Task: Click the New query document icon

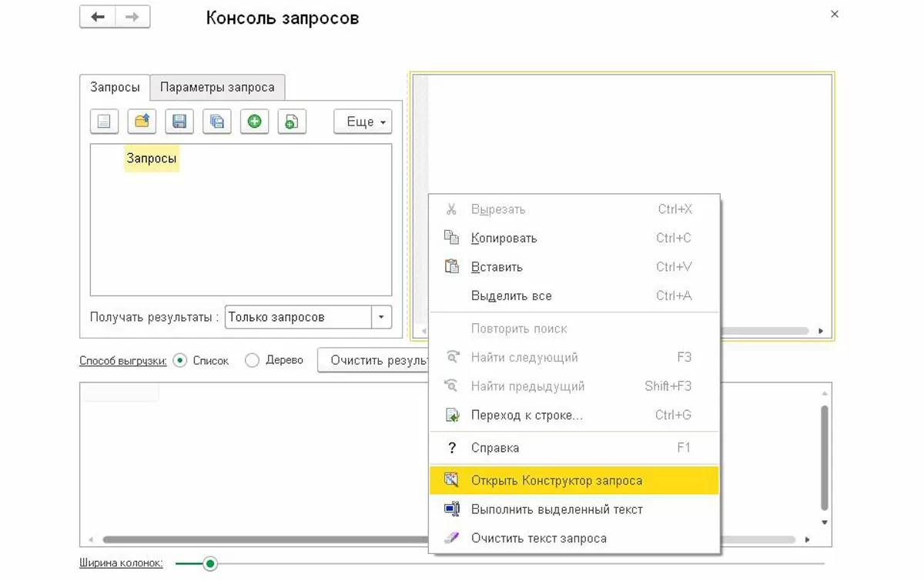Action: coord(104,122)
